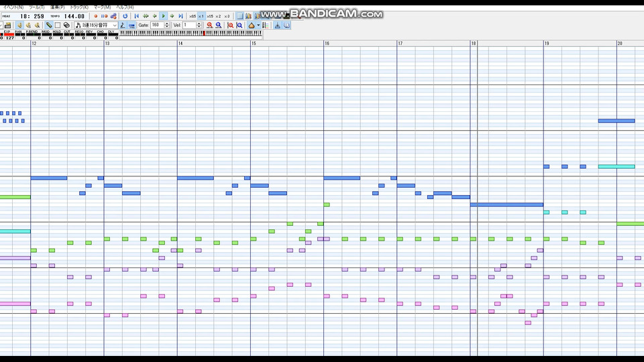Select the eraser tool

tap(66, 25)
